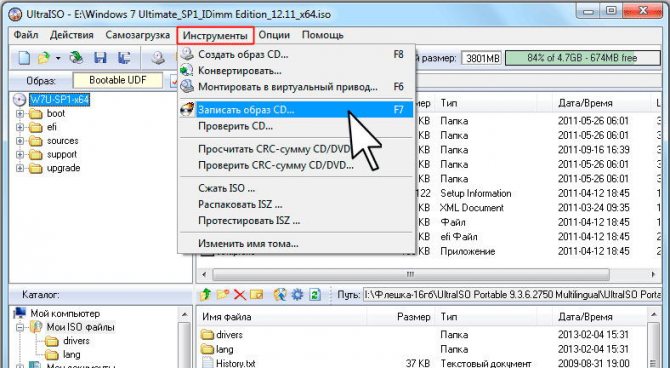
Task: Collapse the Мои ISO файлы tree node
Action: pyautogui.click(x=20, y=328)
